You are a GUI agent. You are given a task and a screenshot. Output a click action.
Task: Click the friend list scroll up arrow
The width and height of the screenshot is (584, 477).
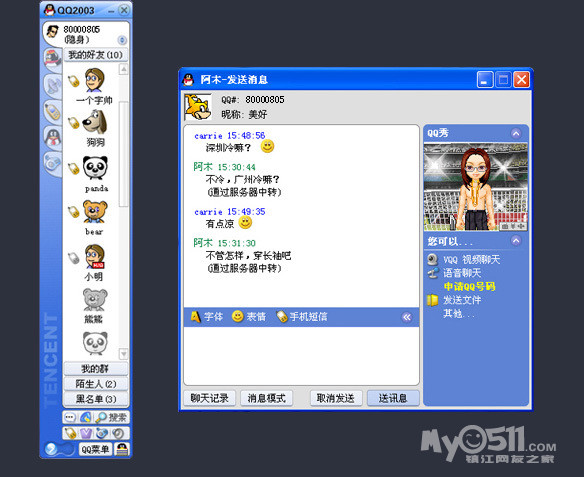click(x=124, y=69)
